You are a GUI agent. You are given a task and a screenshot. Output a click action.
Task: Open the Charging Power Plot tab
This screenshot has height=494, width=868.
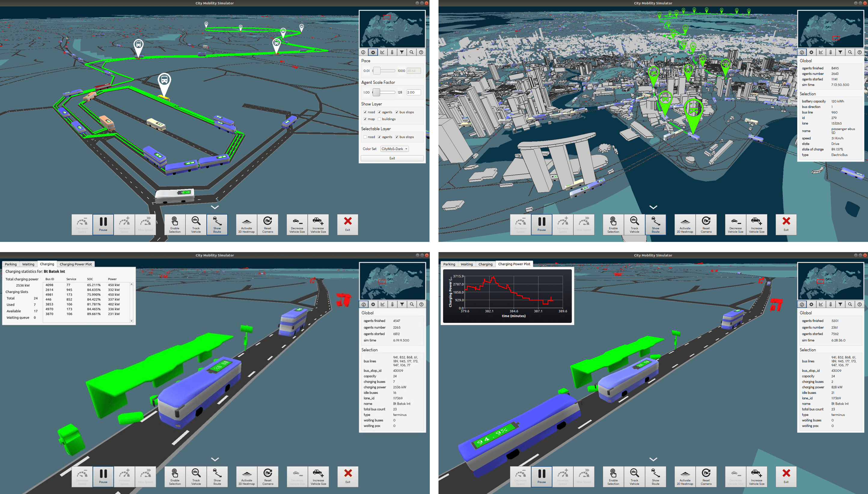point(75,264)
